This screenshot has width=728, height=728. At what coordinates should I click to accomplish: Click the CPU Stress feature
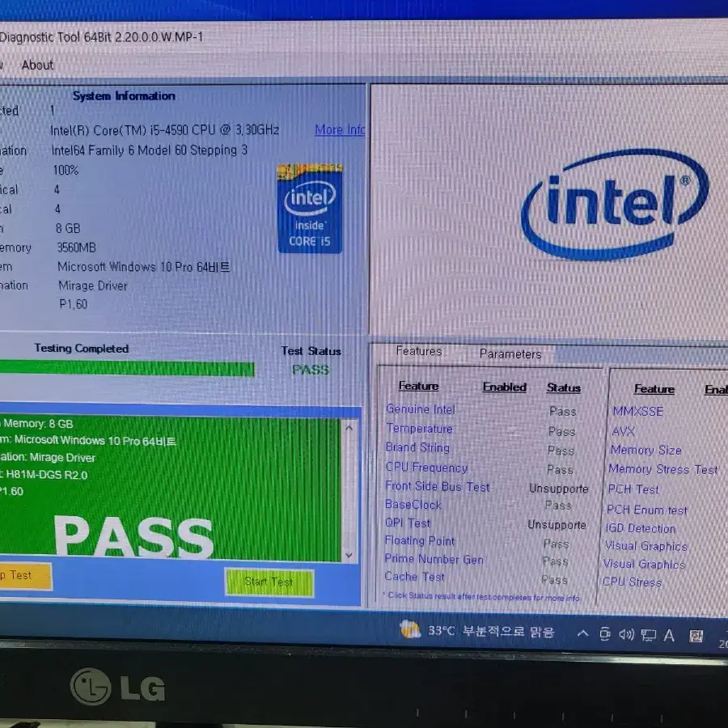pyautogui.click(x=632, y=582)
